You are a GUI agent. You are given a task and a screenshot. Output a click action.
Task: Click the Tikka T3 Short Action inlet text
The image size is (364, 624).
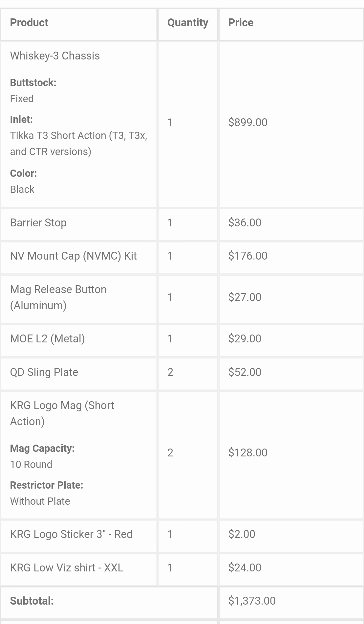[x=78, y=144]
